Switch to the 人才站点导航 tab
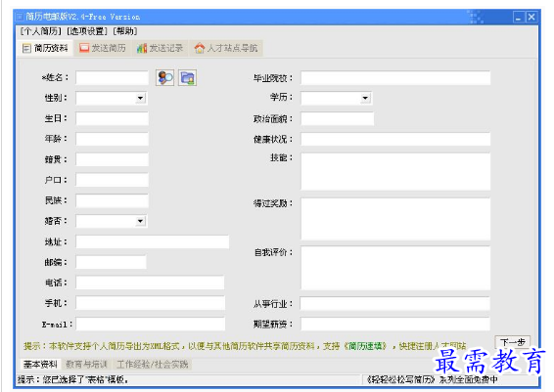 pyautogui.click(x=226, y=48)
